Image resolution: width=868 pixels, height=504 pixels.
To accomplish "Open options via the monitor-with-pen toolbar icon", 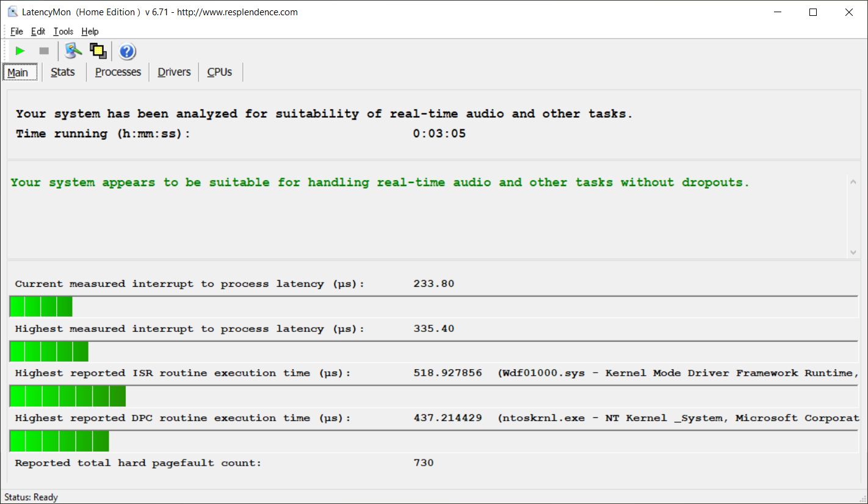I will click(x=73, y=51).
